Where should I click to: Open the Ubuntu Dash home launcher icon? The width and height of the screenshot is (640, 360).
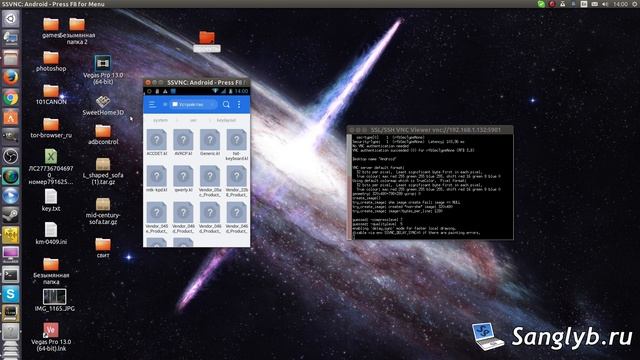(11, 18)
